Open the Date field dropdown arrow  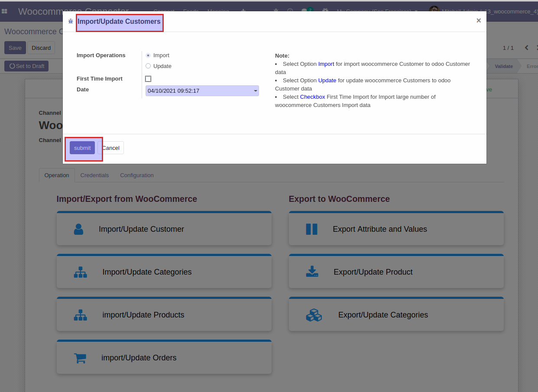256,91
